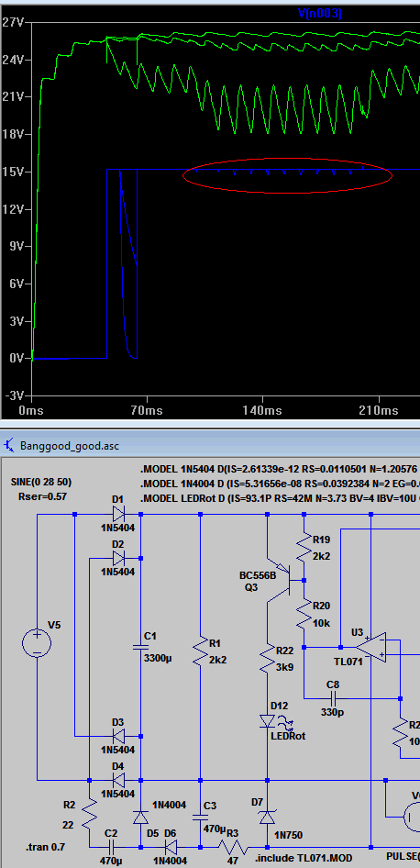The height and width of the screenshot is (868, 420).
Task: Click the R22 3k9 resistor
Action: (267, 658)
